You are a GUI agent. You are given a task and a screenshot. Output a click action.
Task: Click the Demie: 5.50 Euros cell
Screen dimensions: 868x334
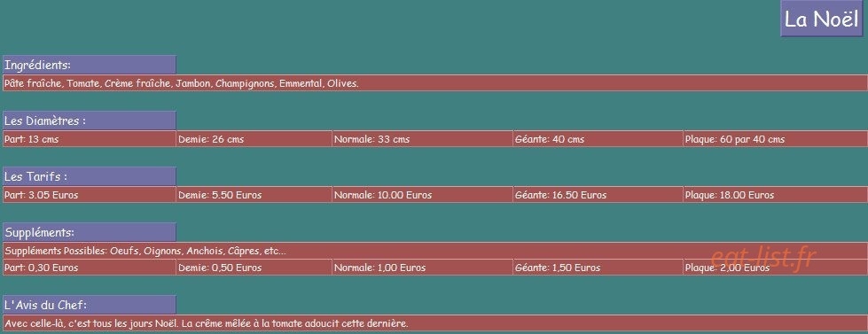point(254,195)
